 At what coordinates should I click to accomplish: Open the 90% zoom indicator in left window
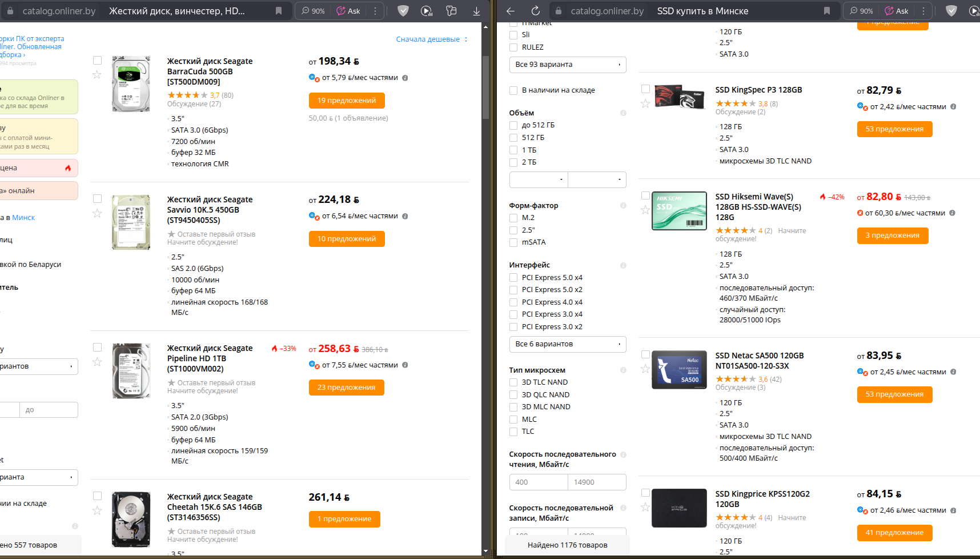pyautogui.click(x=313, y=11)
